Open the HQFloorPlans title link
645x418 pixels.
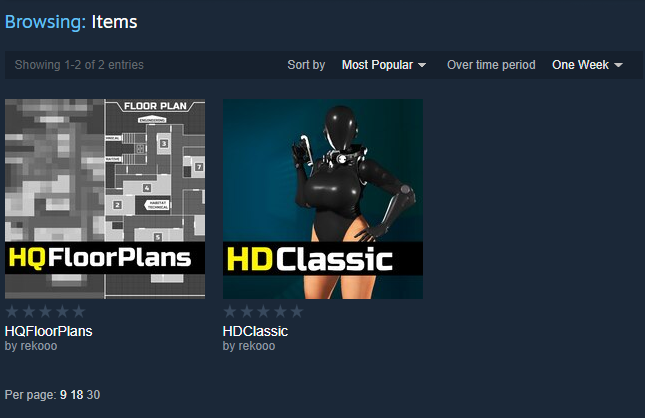pos(49,331)
